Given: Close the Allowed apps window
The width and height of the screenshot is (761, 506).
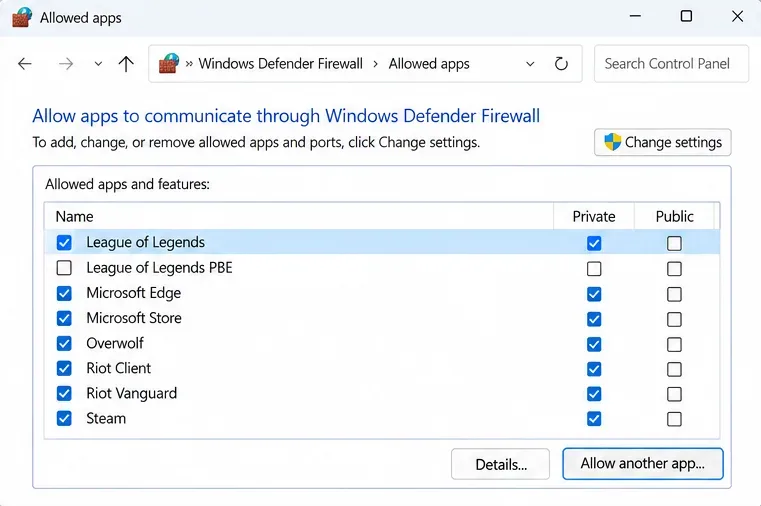Looking at the screenshot, I should point(737,16).
